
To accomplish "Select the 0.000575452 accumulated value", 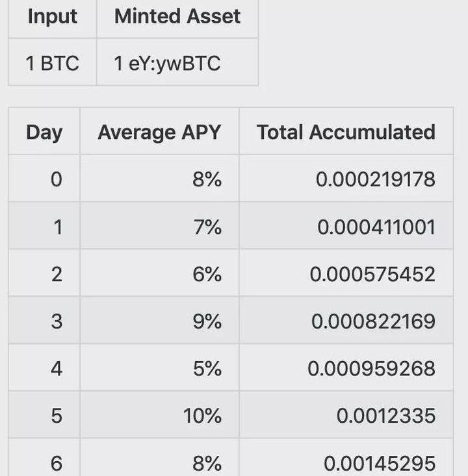I will coord(372,274).
